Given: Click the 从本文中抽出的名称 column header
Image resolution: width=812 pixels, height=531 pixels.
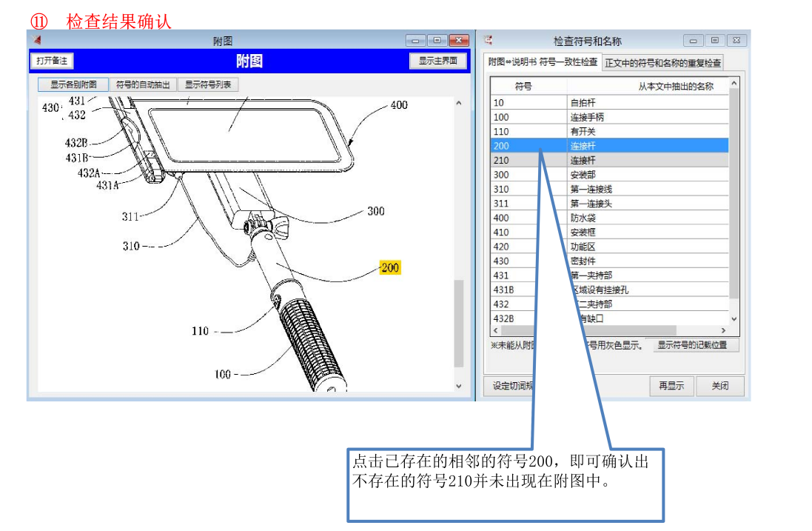Looking at the screenshot, I should (x=676, y=86).
